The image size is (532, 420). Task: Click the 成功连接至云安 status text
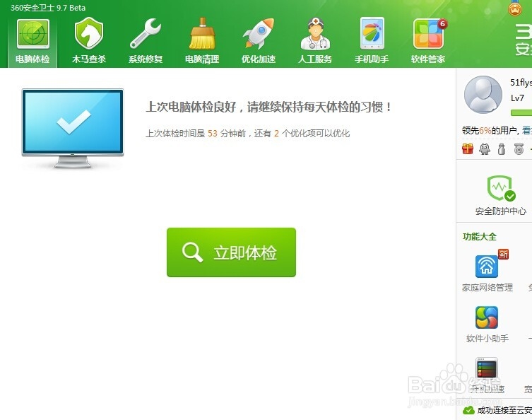click(x=504, y=411)
